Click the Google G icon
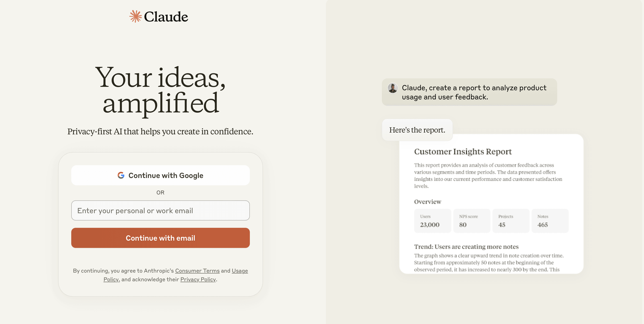The height and width of the screenshot is (324, 644). coord(121,175)
